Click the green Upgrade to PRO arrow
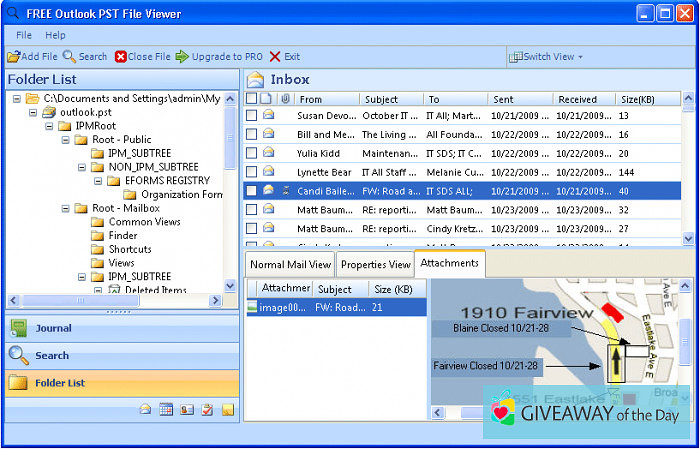Viewport: 700px width, 449px height. coord(182,57)
